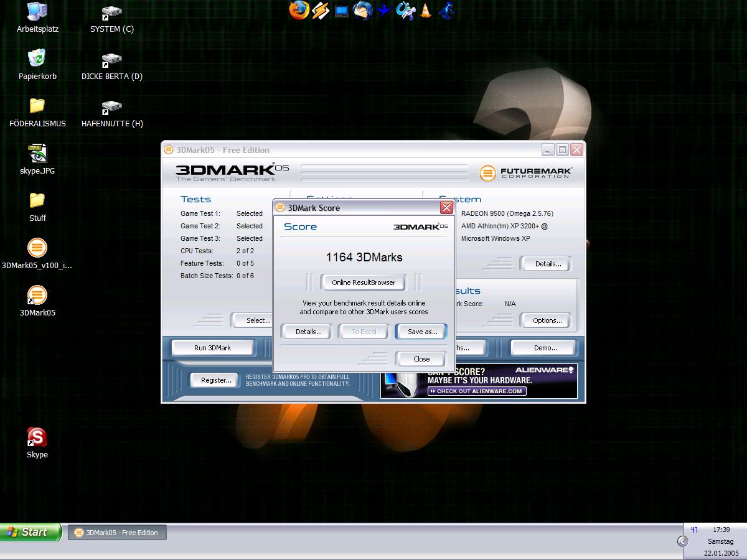Click the '1164 3DMarks' score text
The width and height of the screenshot is (747, 560).
point(364,257)
